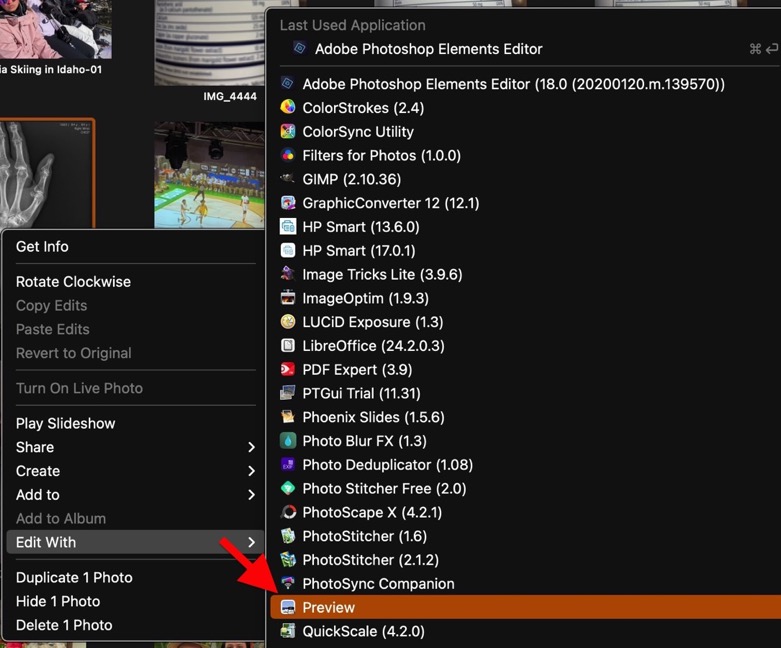Expand the Edit With submenu arrow
Screen dimensions: 781x648
[252, 542]
